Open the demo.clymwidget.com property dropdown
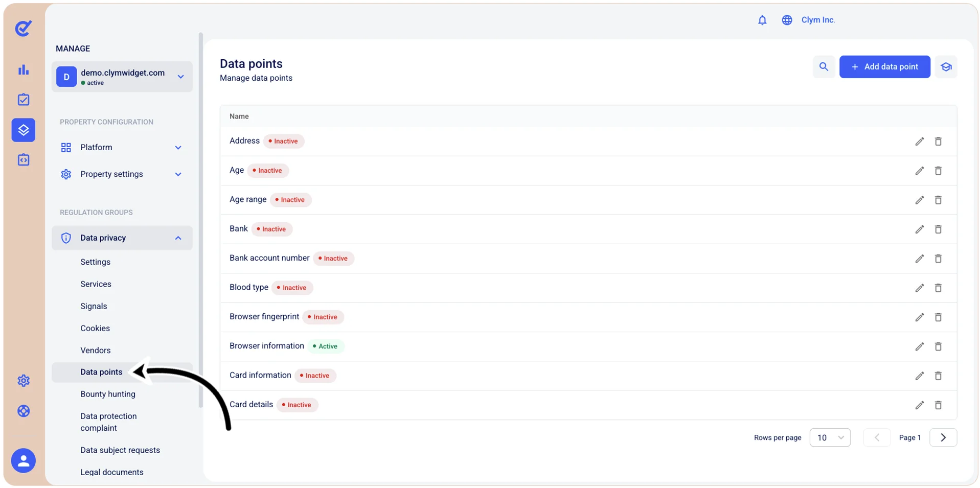Viewport: 980px width, 488px height. pos(122,77)
